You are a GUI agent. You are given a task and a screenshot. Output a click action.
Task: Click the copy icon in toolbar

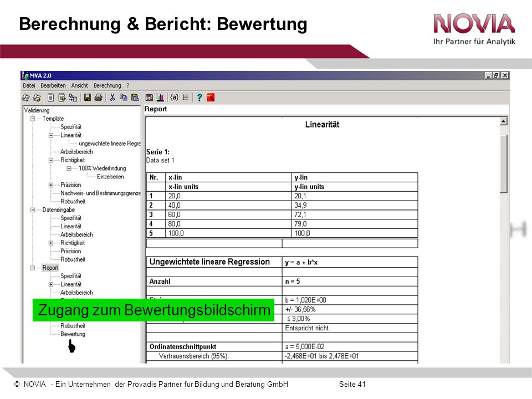[124, 98]
